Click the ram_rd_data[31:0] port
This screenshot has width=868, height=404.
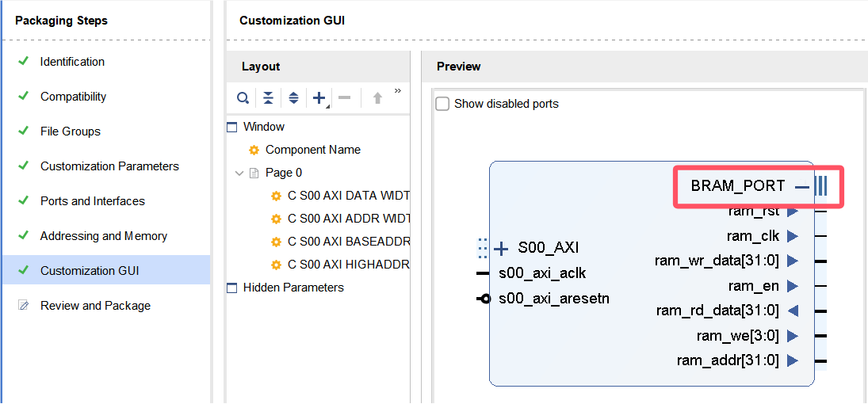(717, 311)
